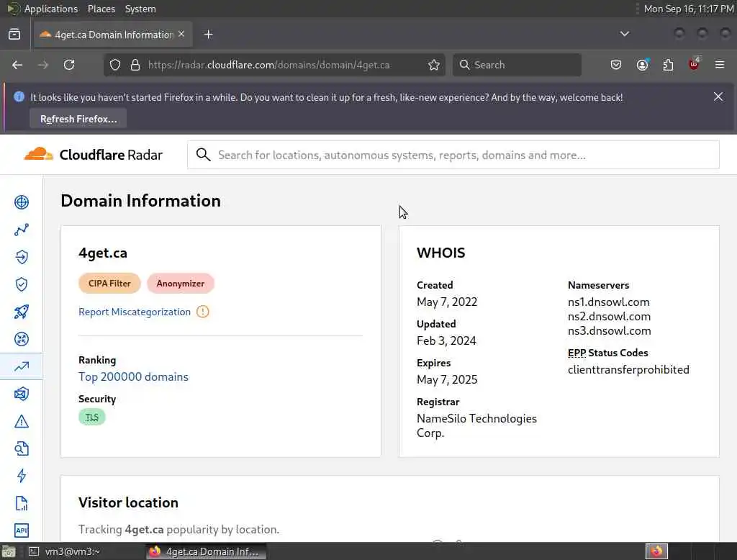Screen dimensions: 737x560
Task: Click the Report Miscategorization info icon
Action: (x=203, y=312)
